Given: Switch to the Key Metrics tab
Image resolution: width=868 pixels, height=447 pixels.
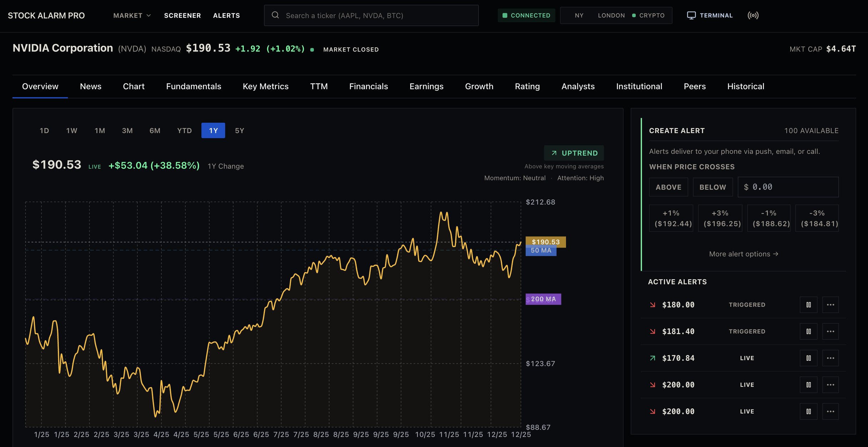Looking at the screenshot, I should pyautogui.click(x=266, y=86).
